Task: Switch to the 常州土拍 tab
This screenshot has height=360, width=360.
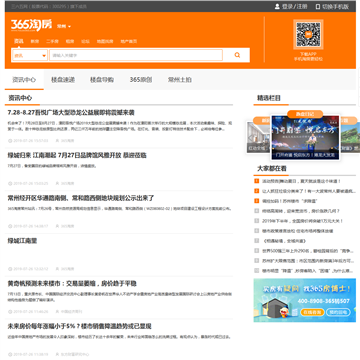Action: (x=180, y=80)
